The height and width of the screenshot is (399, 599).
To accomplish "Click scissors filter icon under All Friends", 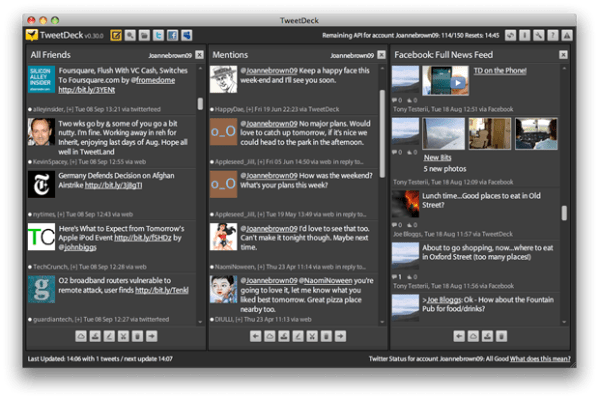I will tap(123, 336).
